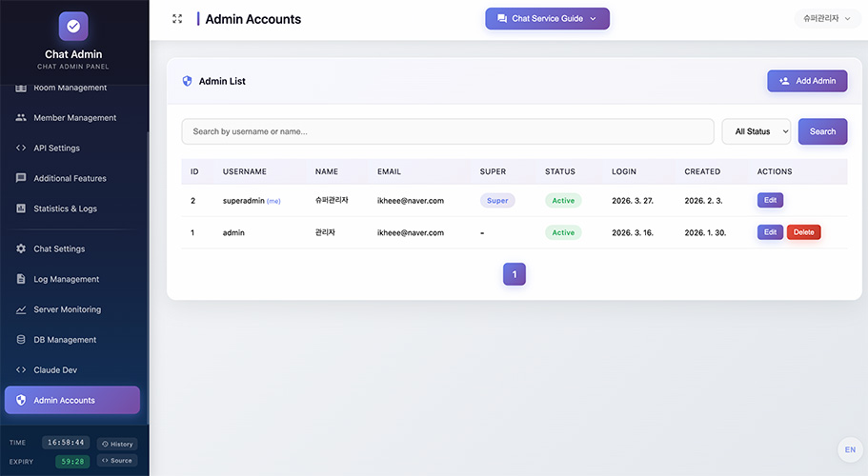This screenshot has width=868, height=476.
Task: Click the Add Admin button
Action: 807,81
